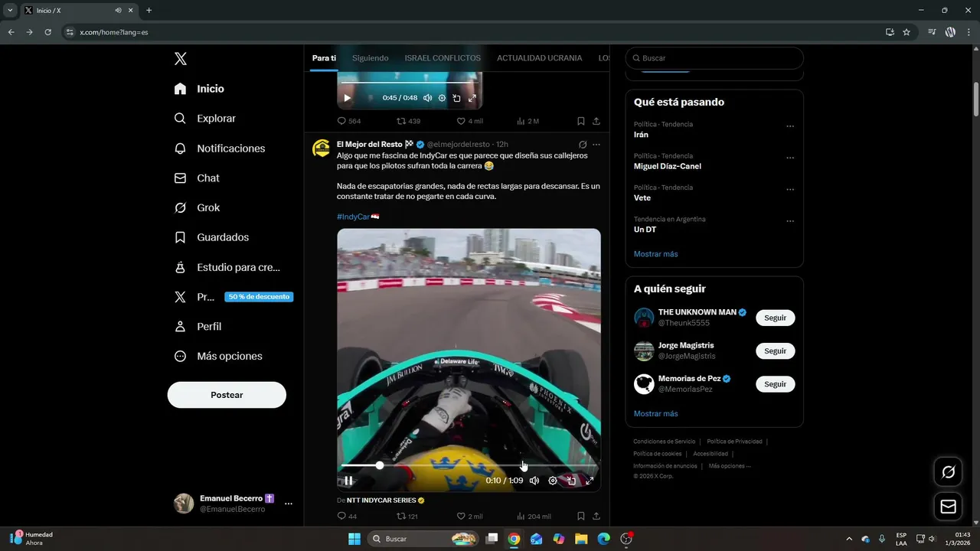Viewport: 980px width, 551px height.
Task: Open account menu for Emanuel Becerro
Action: [233, 503]
